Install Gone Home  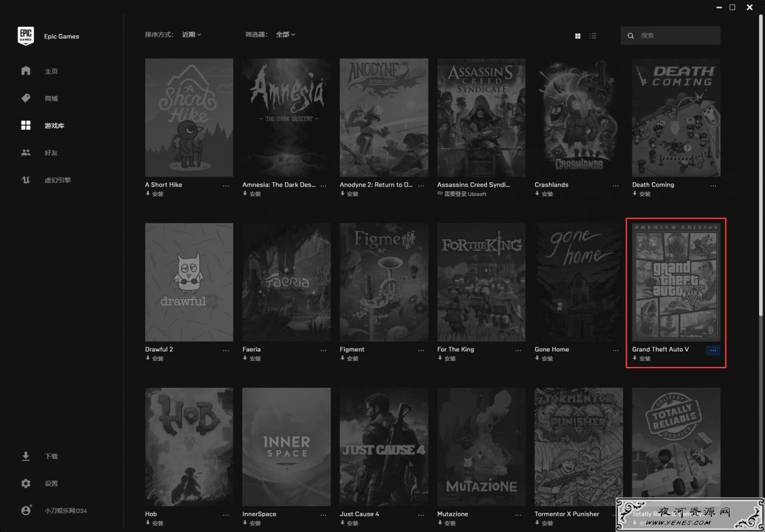(544, 359)
